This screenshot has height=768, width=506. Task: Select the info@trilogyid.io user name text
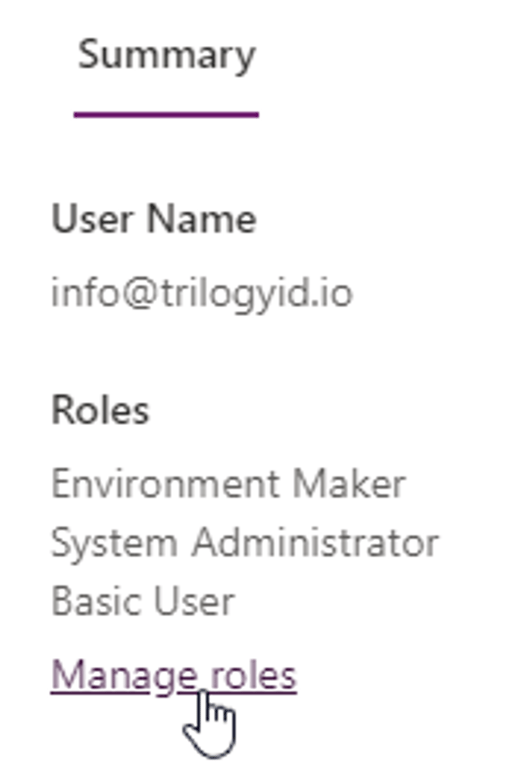click(x=202, y=294)
